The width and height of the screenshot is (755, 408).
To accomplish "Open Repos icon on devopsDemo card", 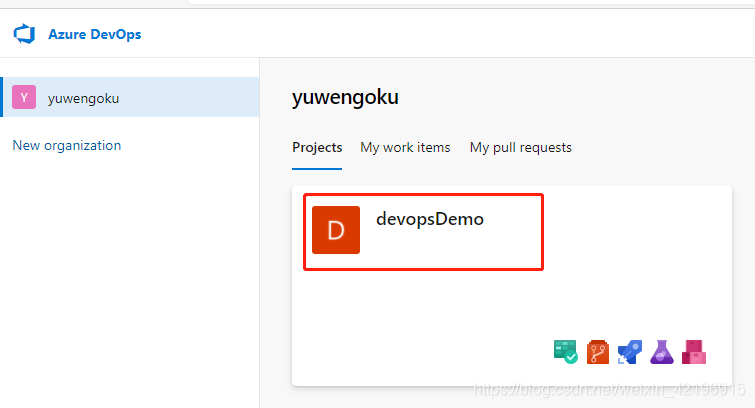I will pyautogui.click(x=598, y=352).
